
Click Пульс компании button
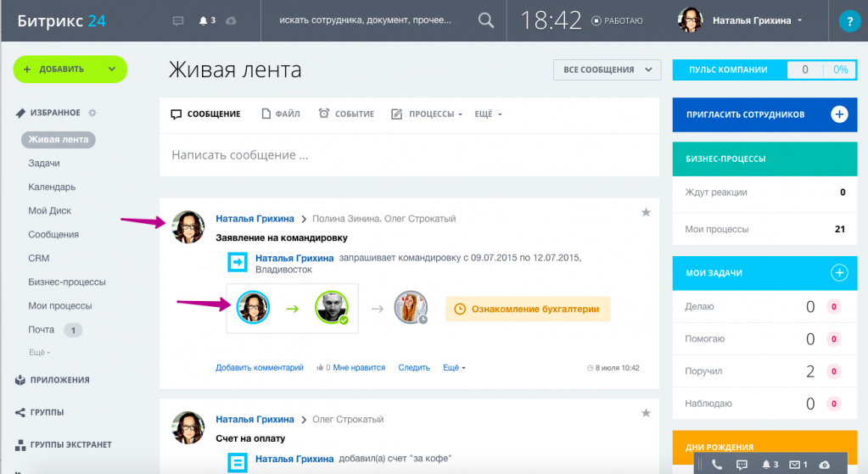pos(764,70)
